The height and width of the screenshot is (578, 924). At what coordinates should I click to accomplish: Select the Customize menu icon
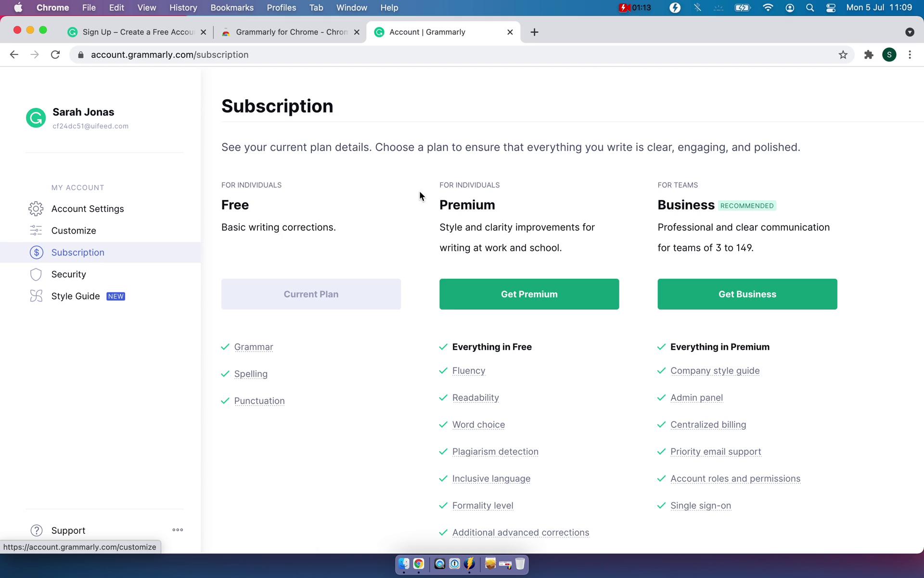[35, 230]
